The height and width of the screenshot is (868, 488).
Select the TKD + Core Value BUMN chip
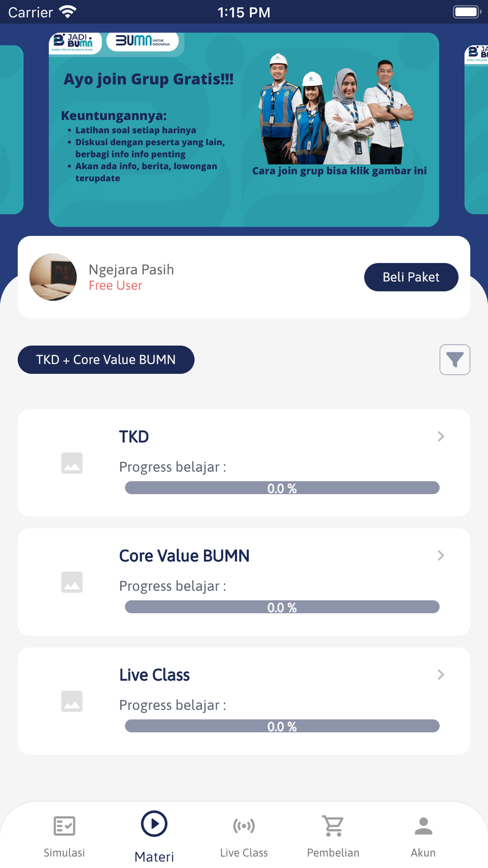click(106, 360)
